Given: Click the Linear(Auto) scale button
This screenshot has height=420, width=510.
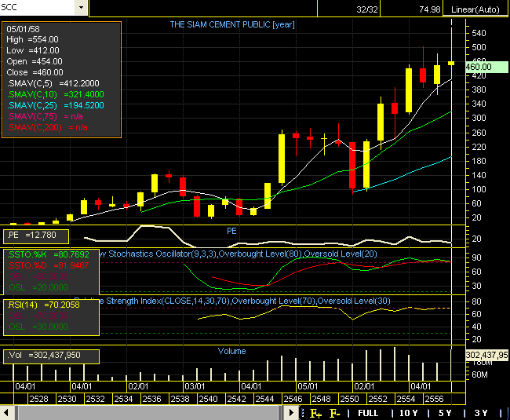Looking at the screenshot, I should (x=475, y=9).
